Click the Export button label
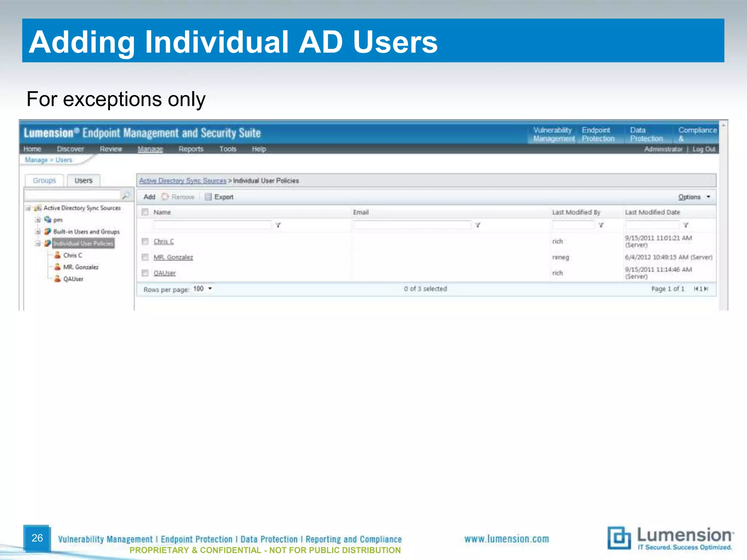Image resolution: width=747 pixels, height=560 pixels. click(224, 197)
